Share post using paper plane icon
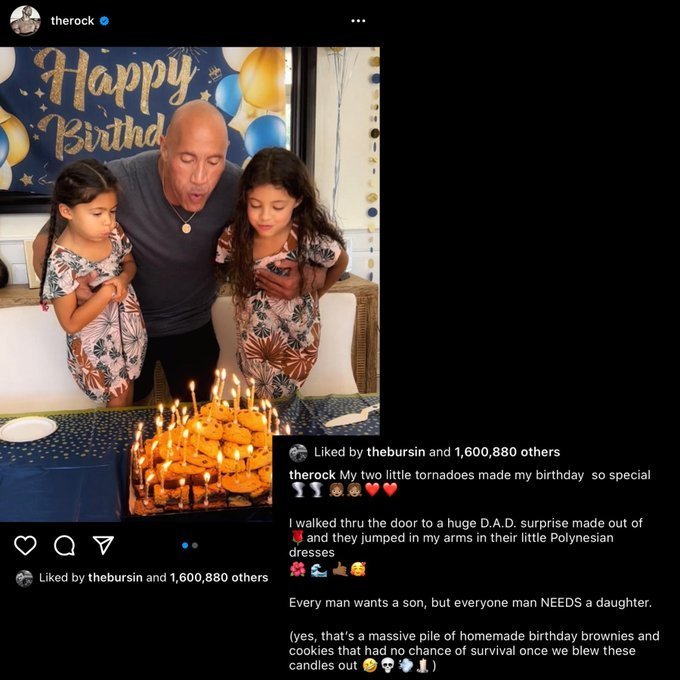This screenshot has height=680, width=680. point(103,545)
